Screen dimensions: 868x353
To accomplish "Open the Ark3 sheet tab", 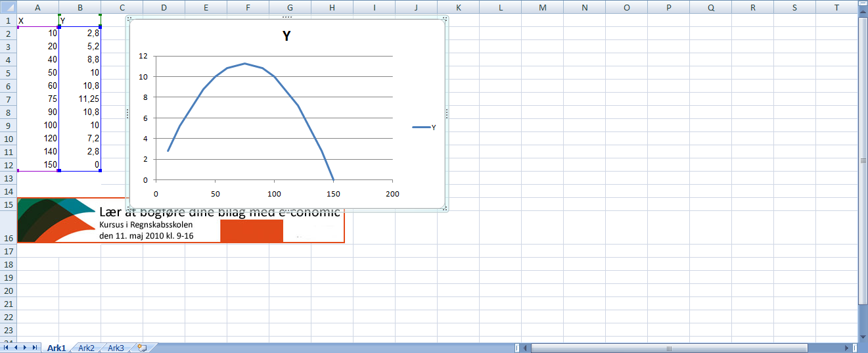I will [116, 348].
